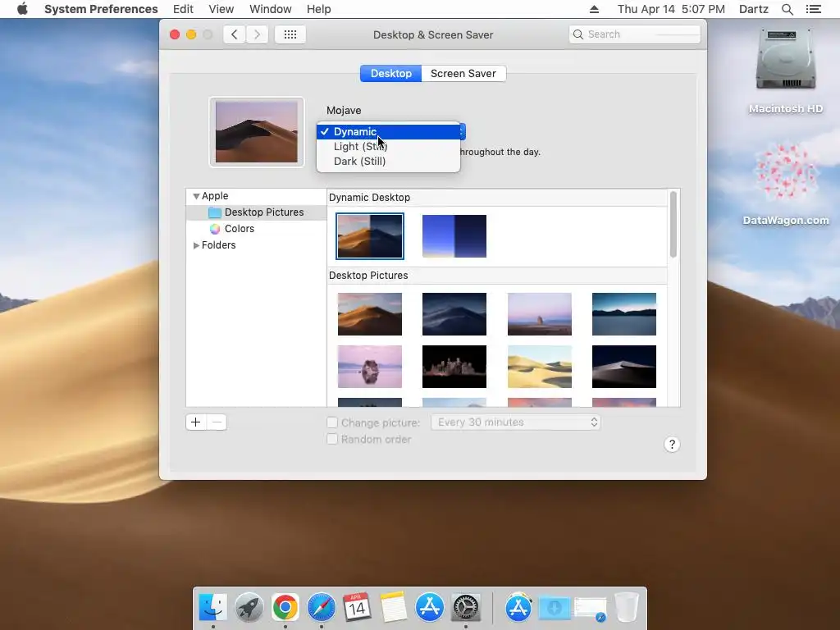Screen dimensions: 840x630
Task: Go forward with the right chevron button
Action: pos(257,34)
